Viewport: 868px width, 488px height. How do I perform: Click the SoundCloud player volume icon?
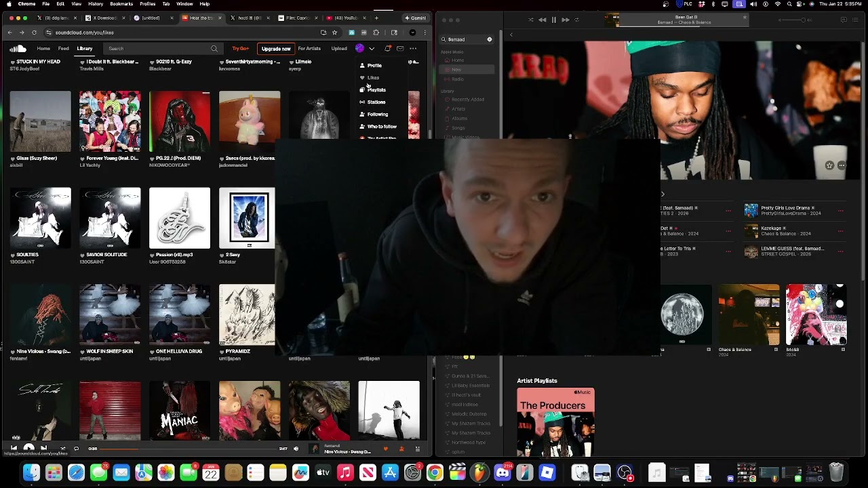coord(296,449)
